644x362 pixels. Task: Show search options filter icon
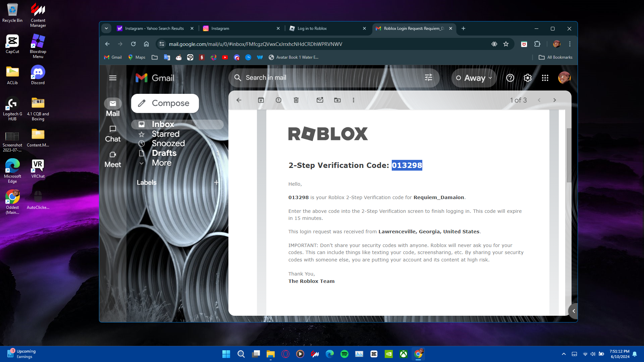tap(428, 78)
